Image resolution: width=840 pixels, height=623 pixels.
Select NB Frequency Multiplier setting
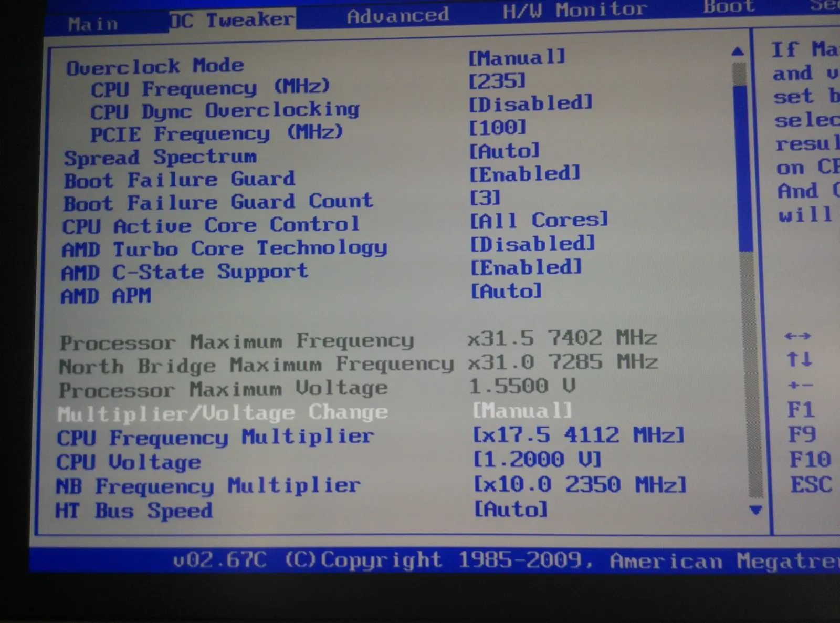[208, 486]
